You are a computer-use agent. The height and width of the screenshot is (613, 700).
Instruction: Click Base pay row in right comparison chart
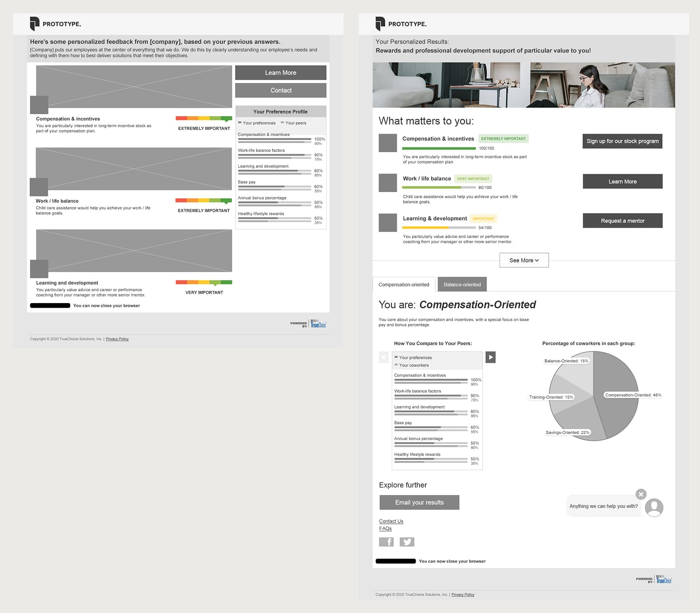tap(437, 426)
